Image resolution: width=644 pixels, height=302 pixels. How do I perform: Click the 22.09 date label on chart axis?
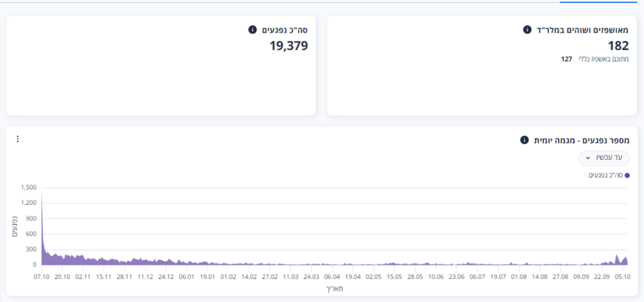pyautogui.click(x=601, y=277)
